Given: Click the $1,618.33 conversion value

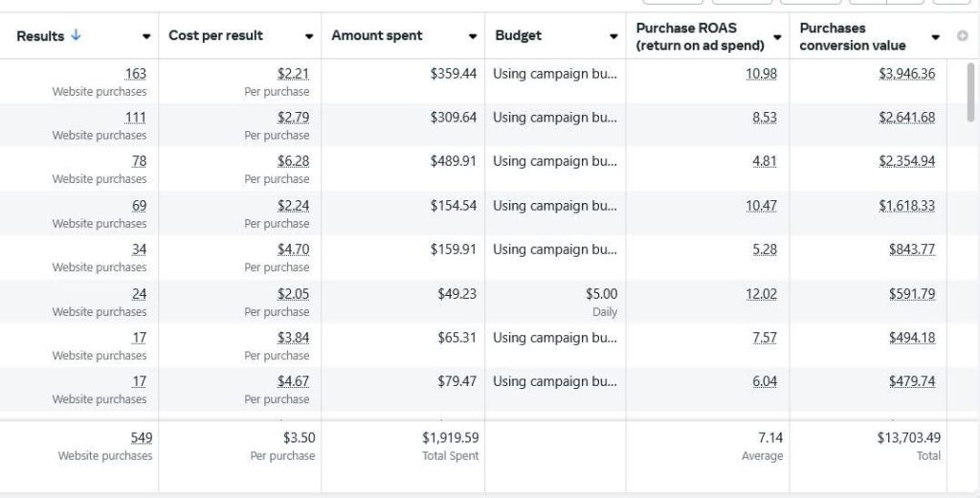Looking at the screenshot, I should (x=906, y=206).
